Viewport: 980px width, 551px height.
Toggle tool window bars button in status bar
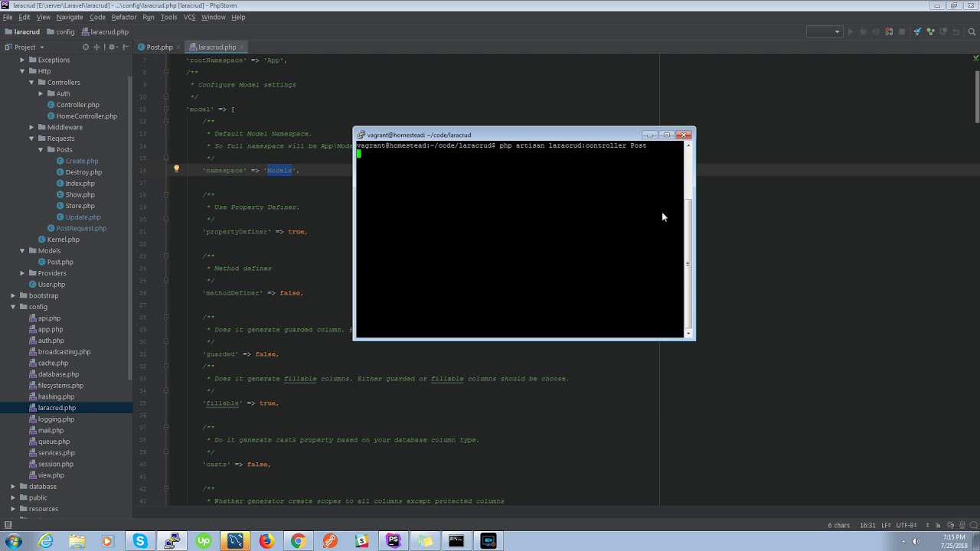[8, 525]
